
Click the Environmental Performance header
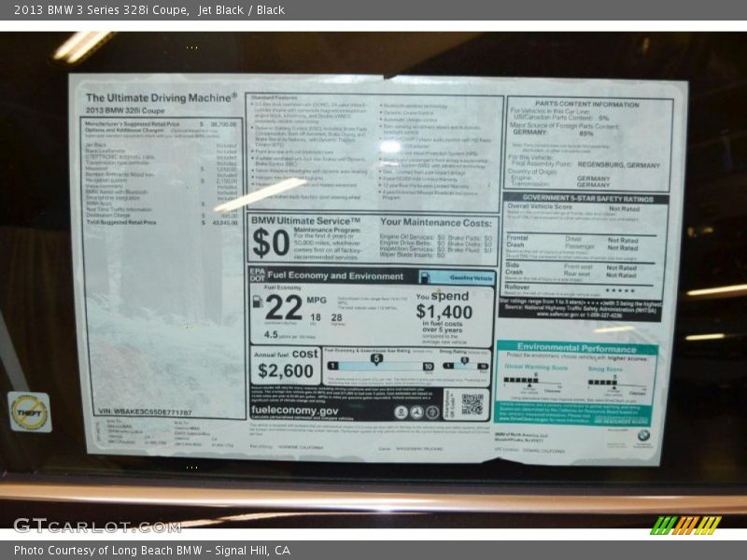(576, 346)
